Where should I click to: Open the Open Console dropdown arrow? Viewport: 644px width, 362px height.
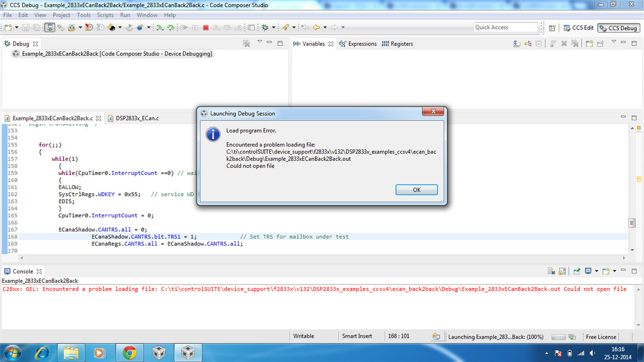pos(614,271)
